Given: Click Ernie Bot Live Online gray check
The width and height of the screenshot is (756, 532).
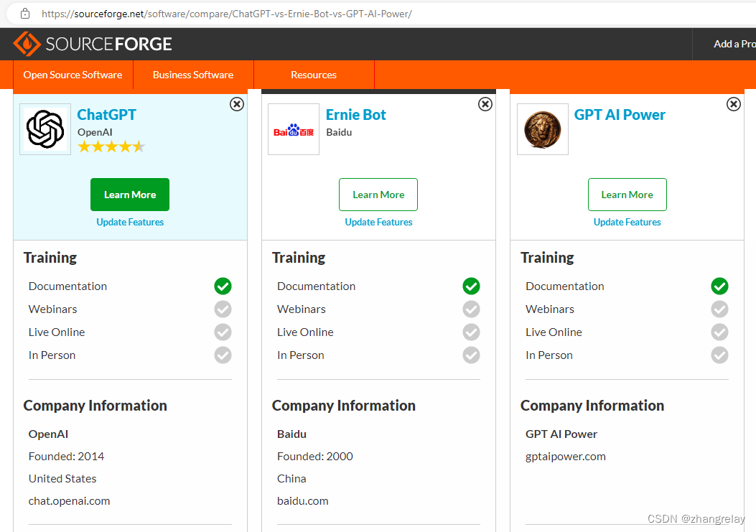Looking at the screenshot, I should click(471, 332).
